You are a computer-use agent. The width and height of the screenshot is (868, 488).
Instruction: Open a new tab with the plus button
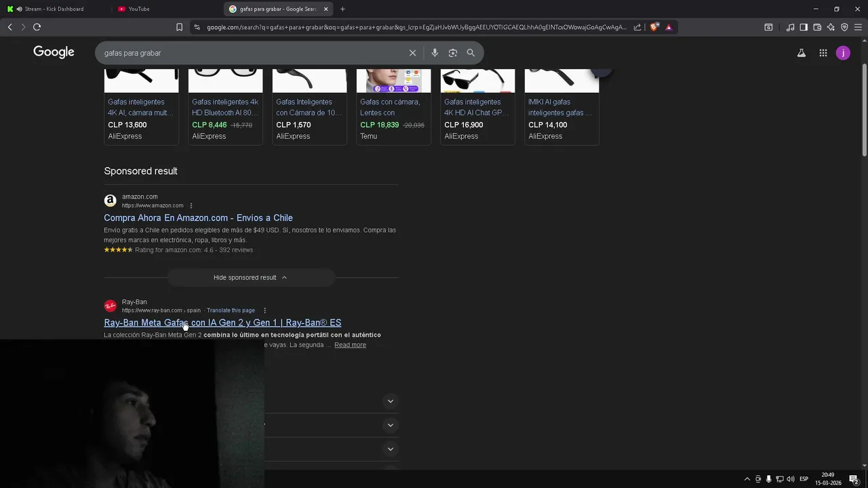click(342, 9)
